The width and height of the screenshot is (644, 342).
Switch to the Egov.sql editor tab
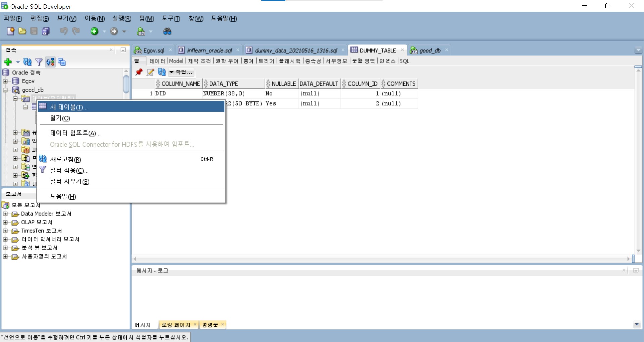click(154, 50)
